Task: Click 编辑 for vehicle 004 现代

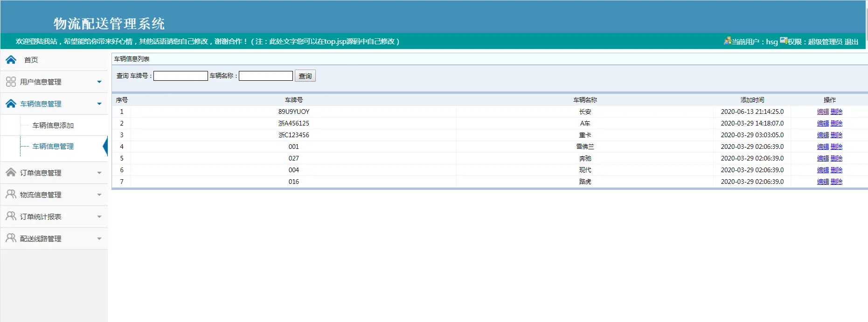Action: pos(823,170)
